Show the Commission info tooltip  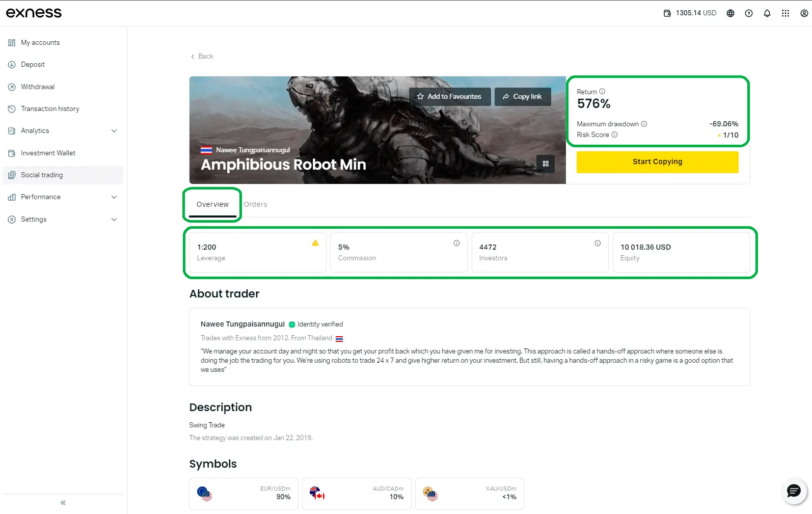[456, 243]
